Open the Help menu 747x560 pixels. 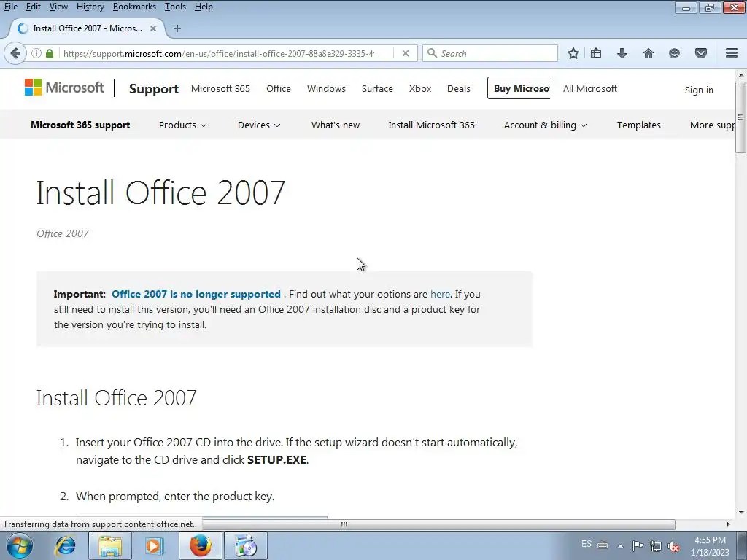tap(204, 7)
